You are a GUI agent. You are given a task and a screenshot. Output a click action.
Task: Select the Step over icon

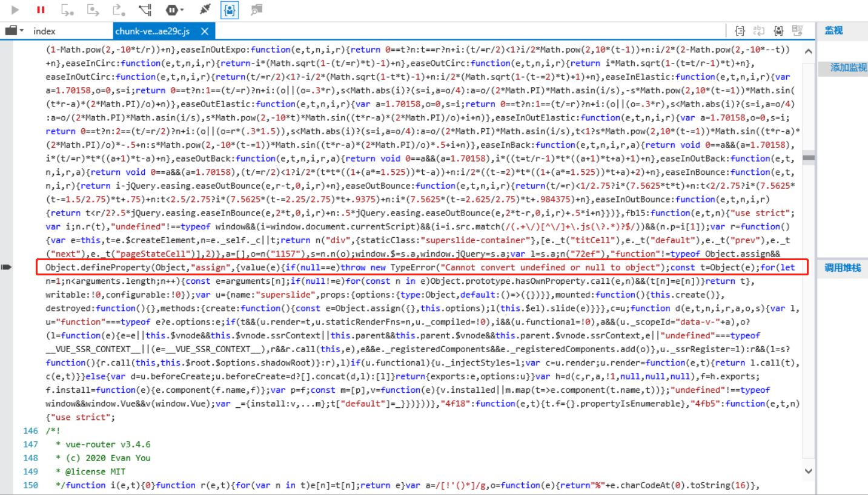coord(67,9)
